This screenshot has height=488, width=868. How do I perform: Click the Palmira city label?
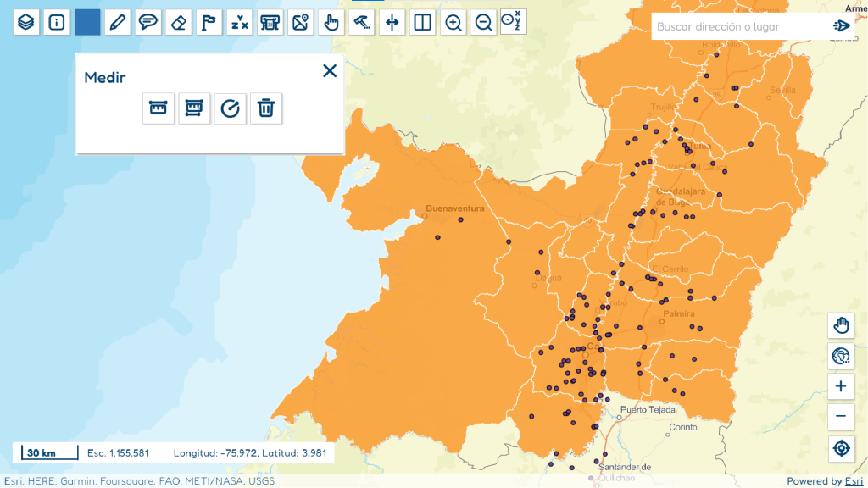(x=679, y=313)
